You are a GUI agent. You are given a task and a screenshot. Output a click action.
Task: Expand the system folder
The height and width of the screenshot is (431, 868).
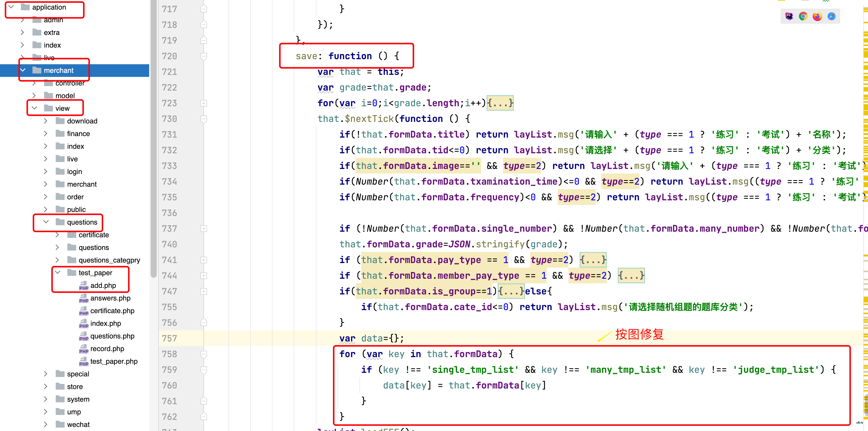[x=46, y=399]
